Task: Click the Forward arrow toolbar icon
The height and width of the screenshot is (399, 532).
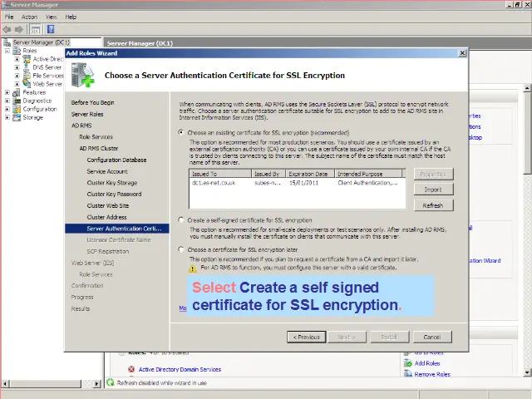Action: (x=18, y=30)
